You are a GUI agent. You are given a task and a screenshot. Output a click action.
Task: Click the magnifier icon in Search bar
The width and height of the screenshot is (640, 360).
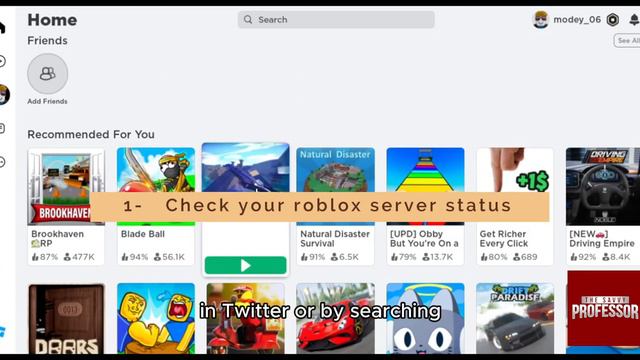[248, 20]
